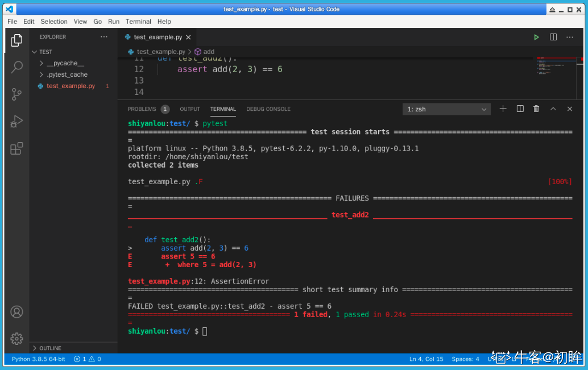
Task: Open the View menu
Action: point(80,22)
